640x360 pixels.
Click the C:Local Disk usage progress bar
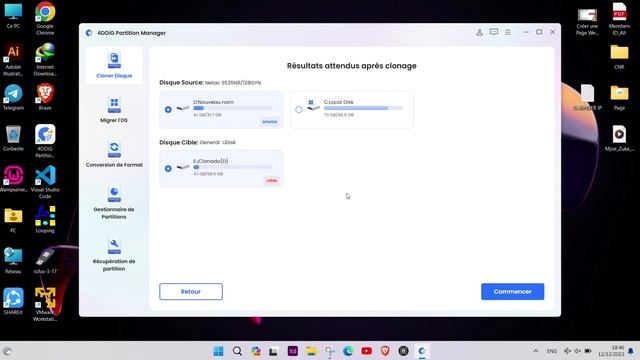click(x=363, y=108)
